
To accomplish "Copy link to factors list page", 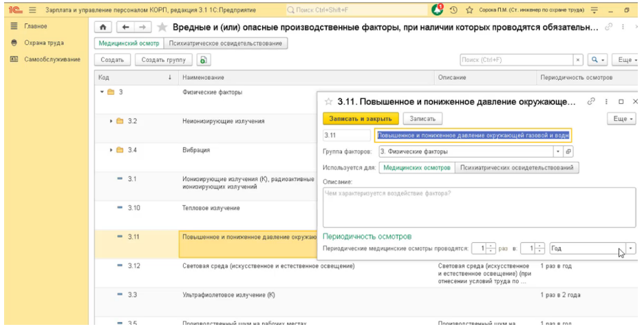I will click(x=609, y=27).
